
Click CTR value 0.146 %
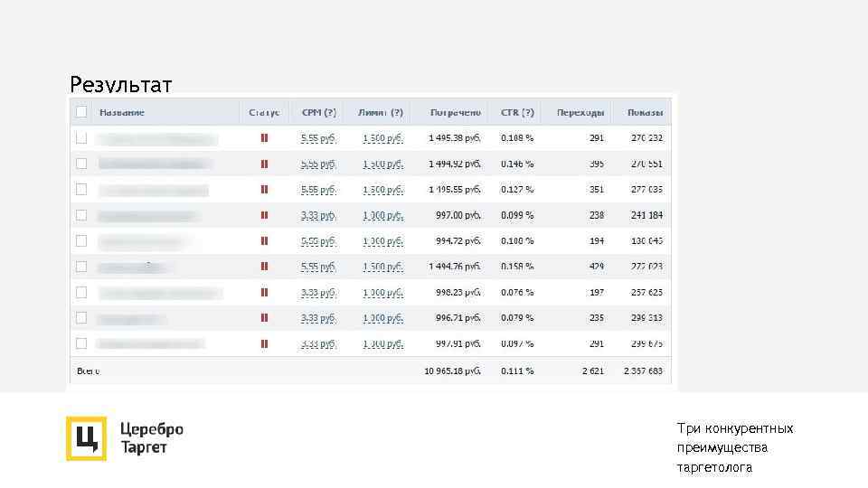[517, 164]
